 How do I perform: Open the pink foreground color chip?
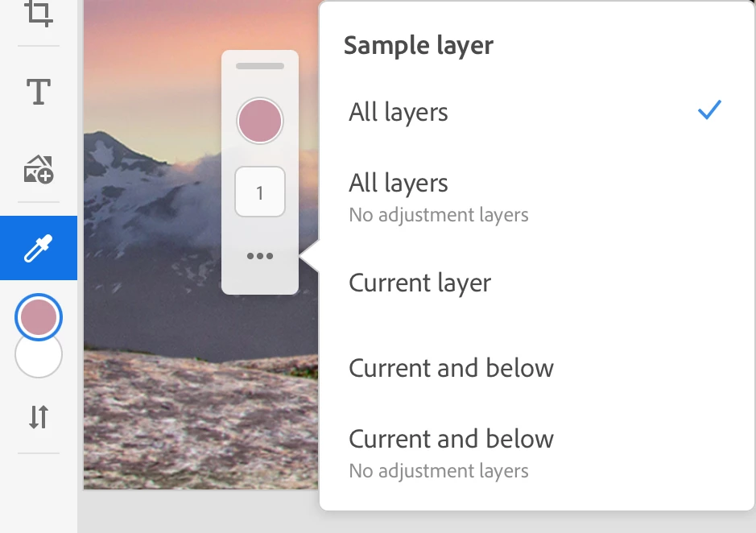tap(39, 317)
